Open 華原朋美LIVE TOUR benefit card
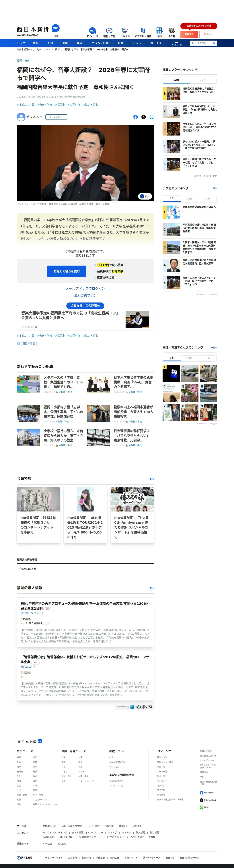Screen dimensions: 234x868 [x=85, y=515]
